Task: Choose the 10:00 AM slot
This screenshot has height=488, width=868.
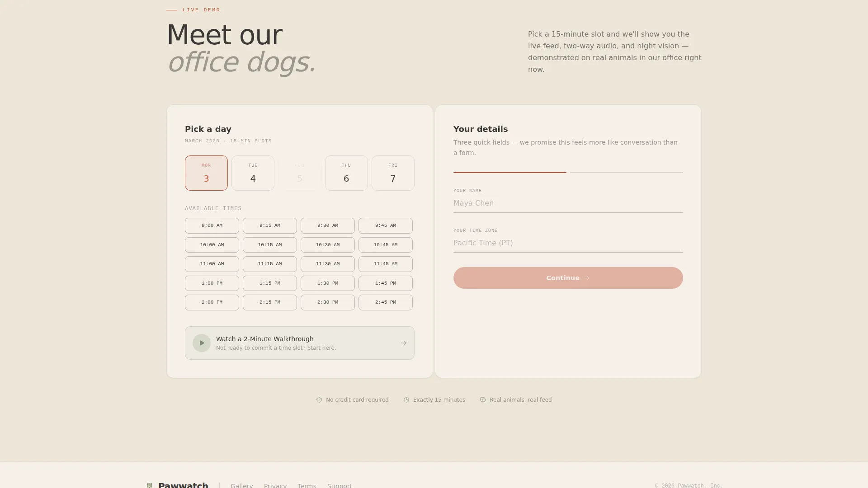Action: click(212, 245)
